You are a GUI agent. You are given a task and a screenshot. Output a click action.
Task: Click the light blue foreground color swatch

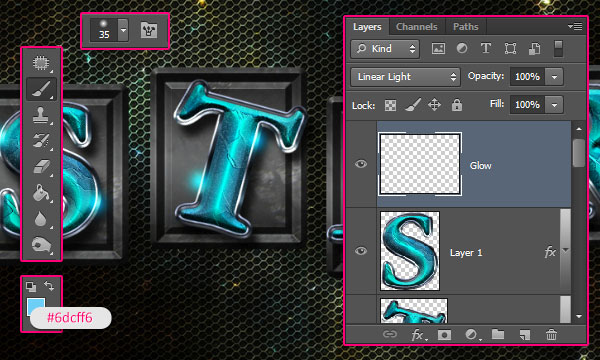[35, 306]
